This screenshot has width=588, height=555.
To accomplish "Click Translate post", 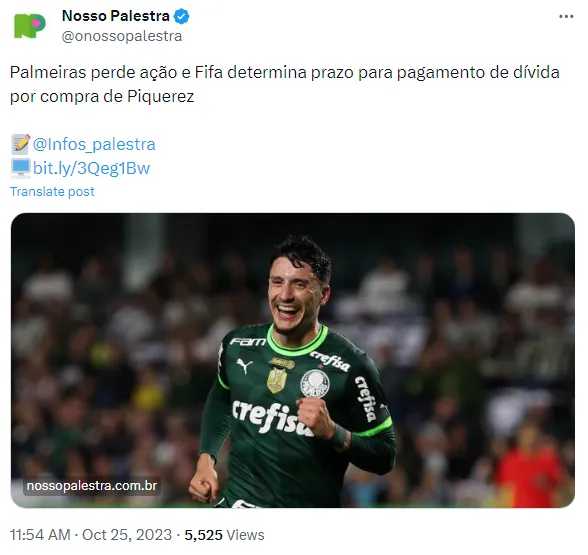I will pos(52,192).
